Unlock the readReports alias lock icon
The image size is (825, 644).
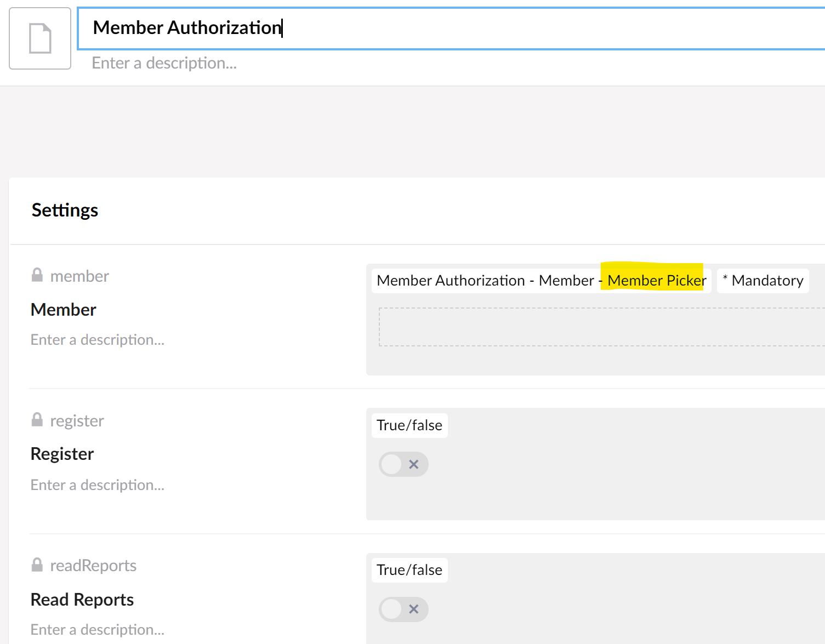[37, 565]
